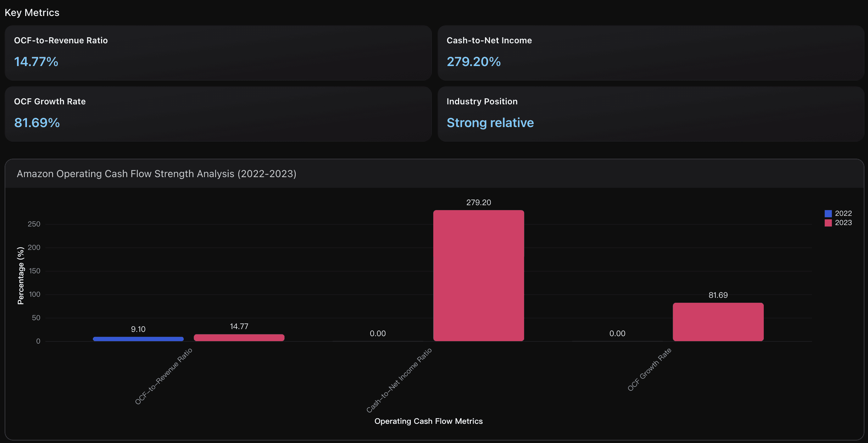Click the OCF Growth Rate axis label

(649, 370)
